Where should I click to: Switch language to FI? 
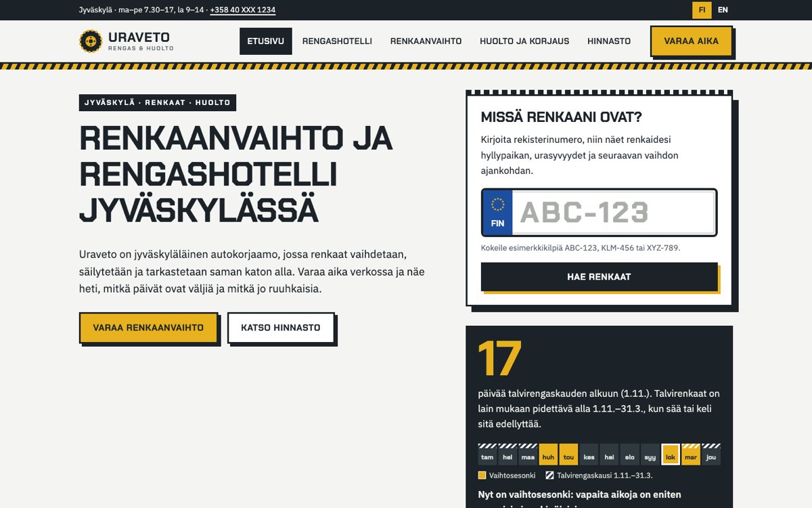702,10
